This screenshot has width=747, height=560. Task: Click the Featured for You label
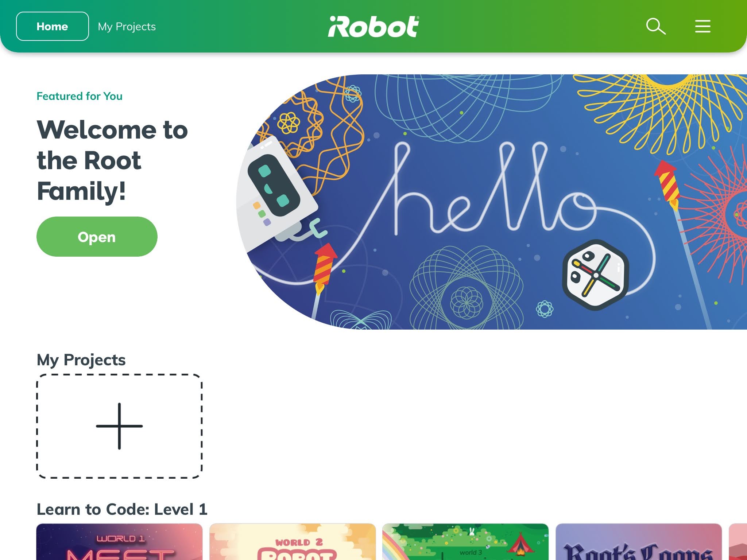pos(80,96)
